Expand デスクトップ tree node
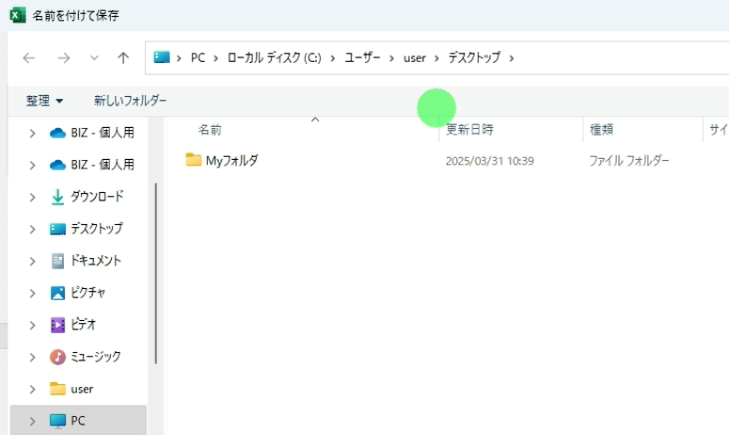This screenshot has width=729, height=435. 32,230
